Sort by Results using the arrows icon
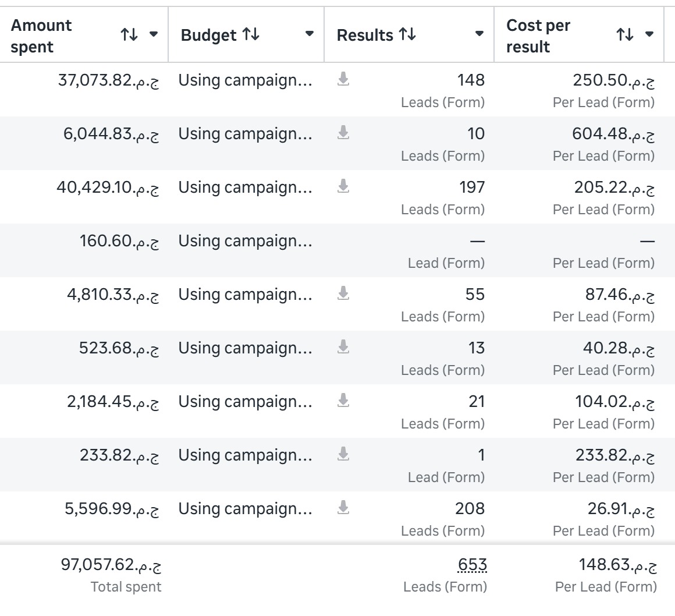Viewport: 675px width, 616px height. point(407,34)
